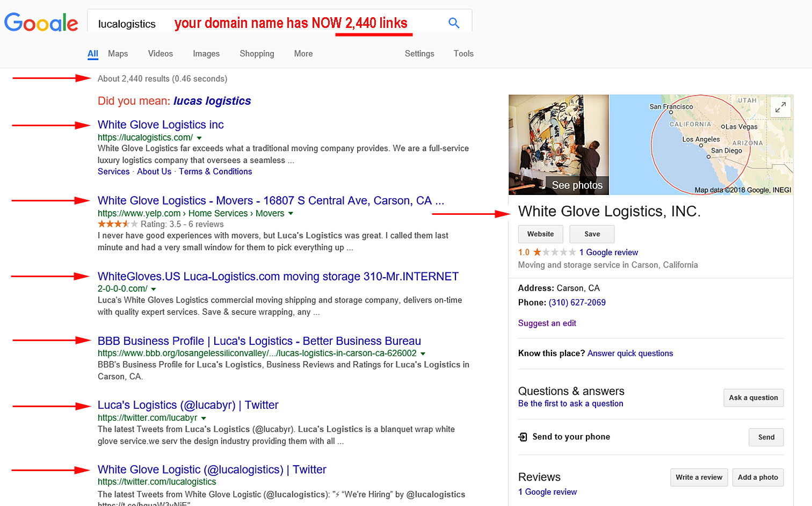The image size is (812, 506).
Task: Open dropdown arrow next to lucalogistics.com URL
Action: pos(199,138)
